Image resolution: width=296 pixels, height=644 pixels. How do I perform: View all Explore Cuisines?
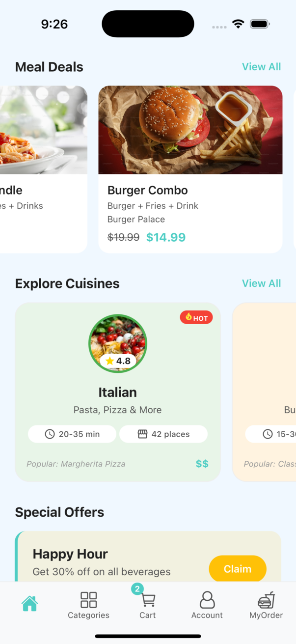(261, 283)
